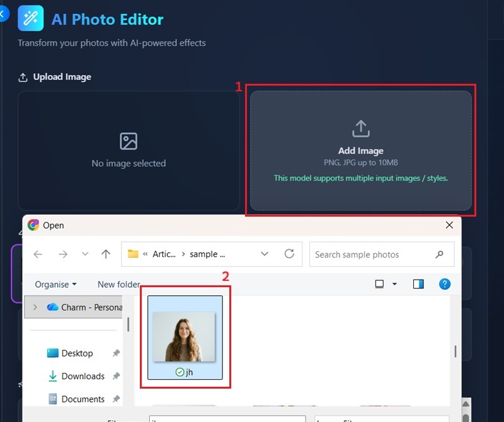Image resolution: width=504 pixels, height=422 pixels.
Task: Refresh the sample photos folder
Action: [x=289, y=254]
